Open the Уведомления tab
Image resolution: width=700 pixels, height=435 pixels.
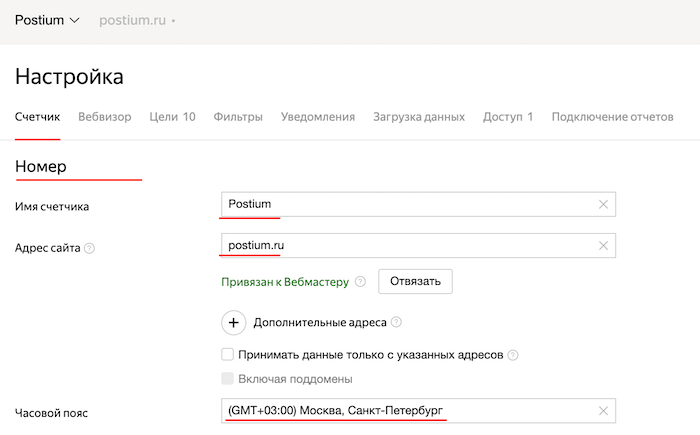pos(318,117)
